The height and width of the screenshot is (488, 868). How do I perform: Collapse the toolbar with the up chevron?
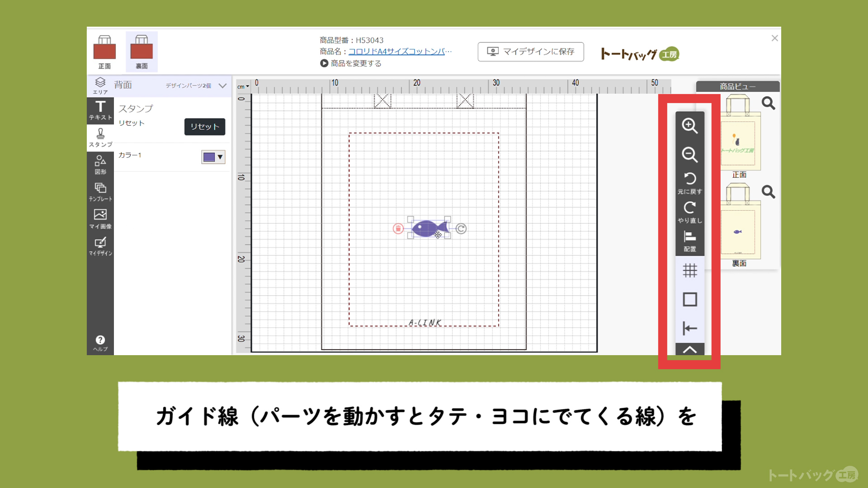pyautogui.click(x=690, y=349)
